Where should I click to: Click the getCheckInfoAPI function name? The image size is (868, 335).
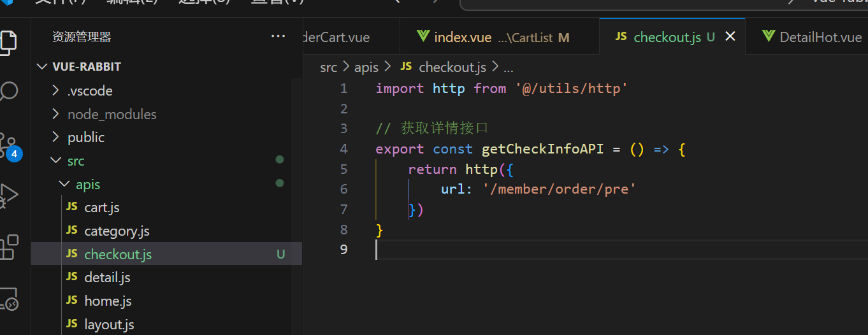tap(542, 149)
